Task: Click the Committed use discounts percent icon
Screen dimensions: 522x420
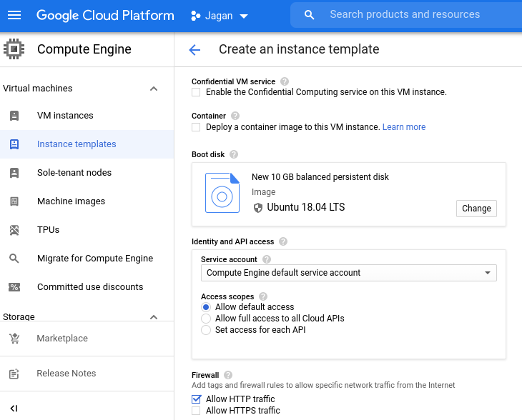Action: pyautogui.click(x=14, y=287)
